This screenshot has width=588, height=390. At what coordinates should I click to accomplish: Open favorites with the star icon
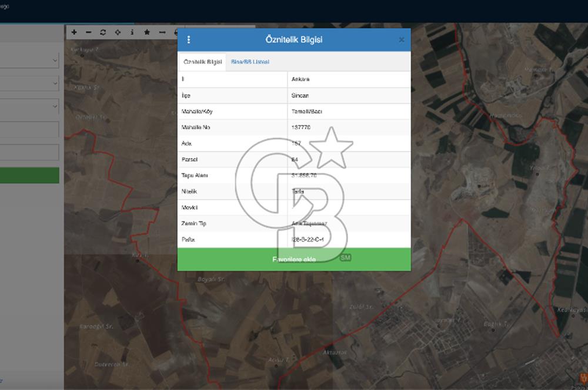(146, 32)
